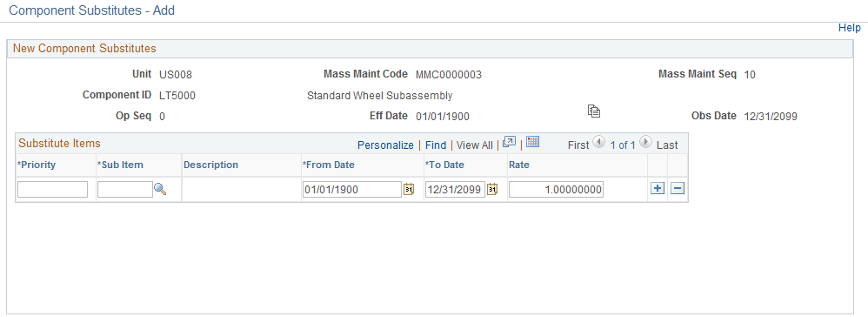868x317 pixels.
Task: Sort by To Date column header
Action: [444, 165]
